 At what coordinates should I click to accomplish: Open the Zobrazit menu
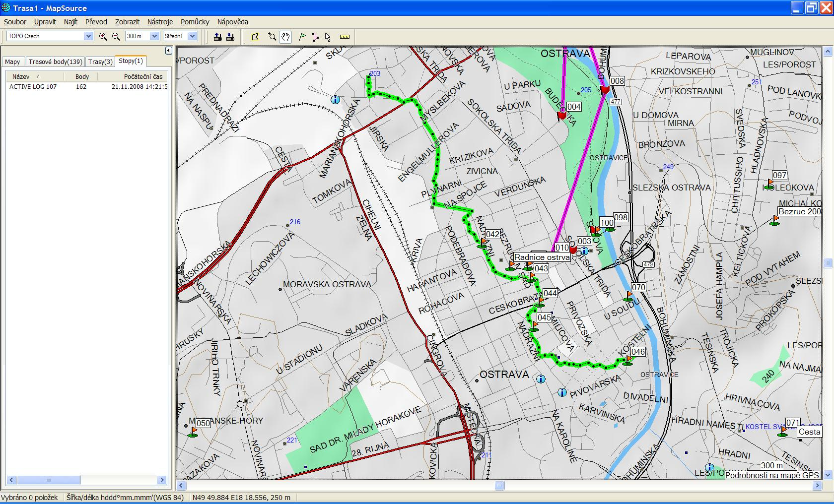tap(127, 22)
